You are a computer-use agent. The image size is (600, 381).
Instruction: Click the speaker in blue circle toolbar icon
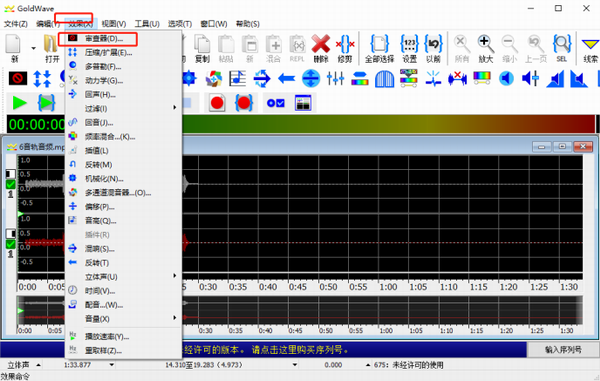pyautogui.click(x=506, y=78)
